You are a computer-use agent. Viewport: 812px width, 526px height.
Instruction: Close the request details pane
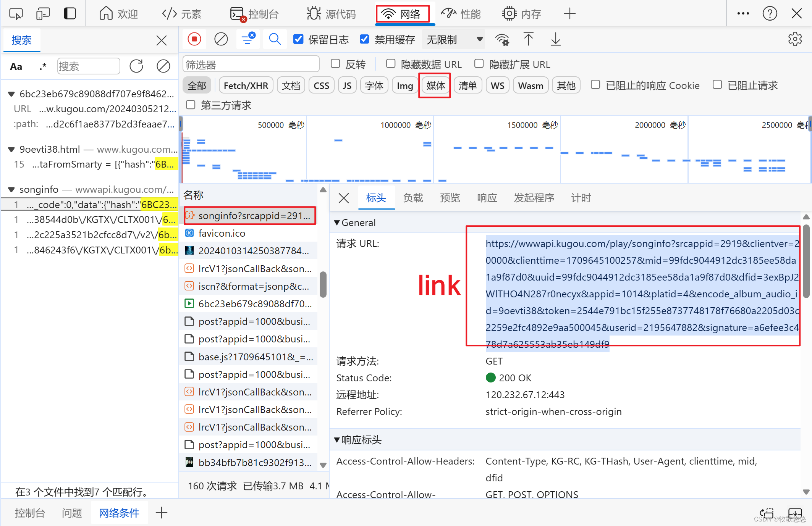[x=344, y=198]
